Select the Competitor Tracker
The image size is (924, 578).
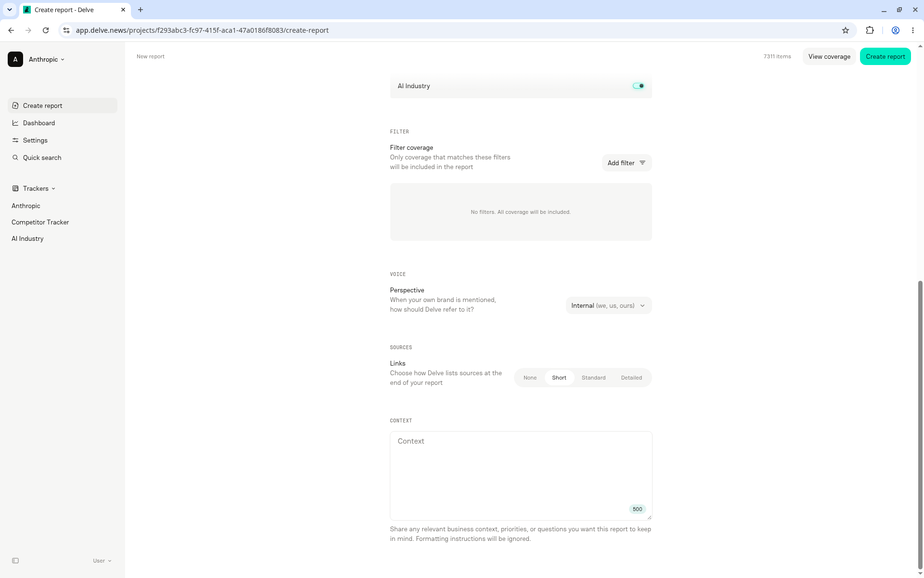(40, 222)
